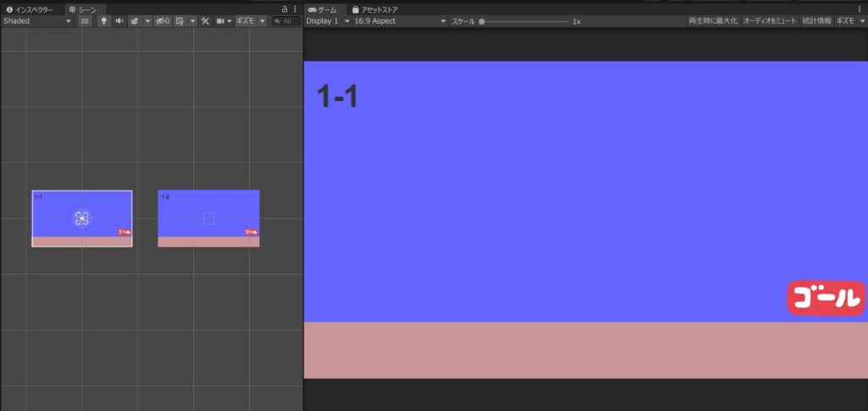Open the ゲーム tab

323,9
